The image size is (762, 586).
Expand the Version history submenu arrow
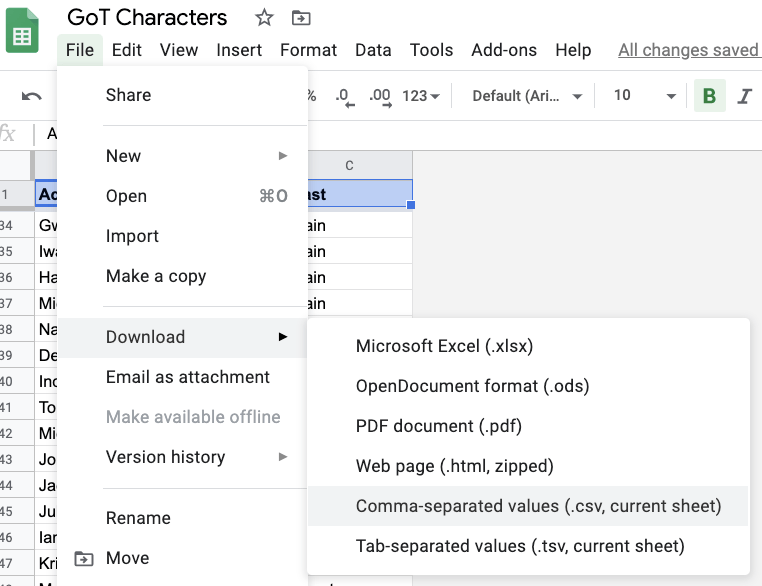tap(283, 457)
